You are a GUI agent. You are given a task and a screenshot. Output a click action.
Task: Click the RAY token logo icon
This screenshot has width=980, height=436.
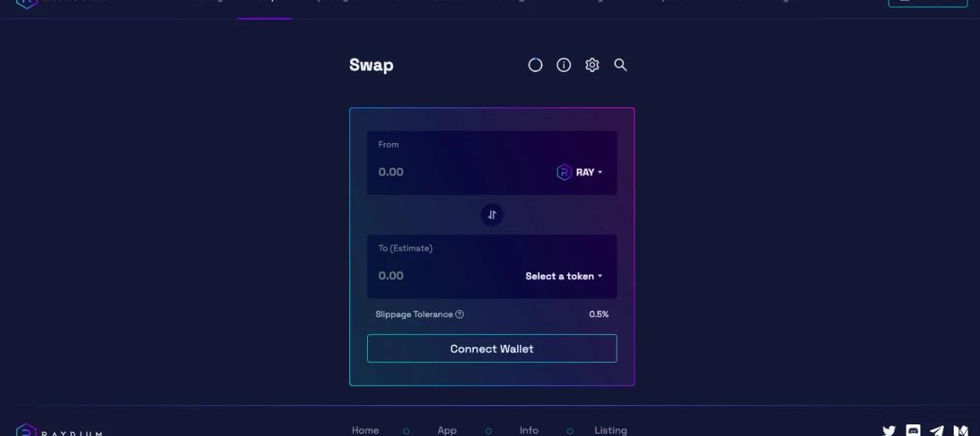(564, 172)
